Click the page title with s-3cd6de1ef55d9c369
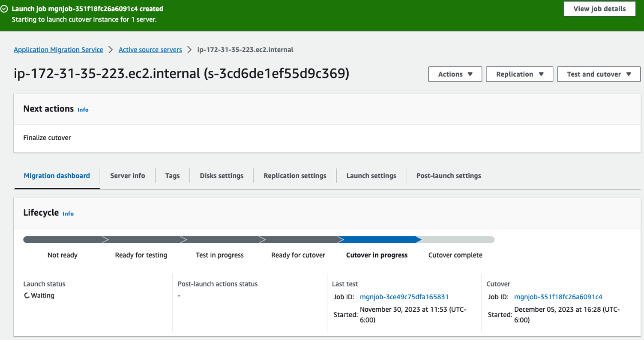Screen dimensions: 644x340 [182, 74]
